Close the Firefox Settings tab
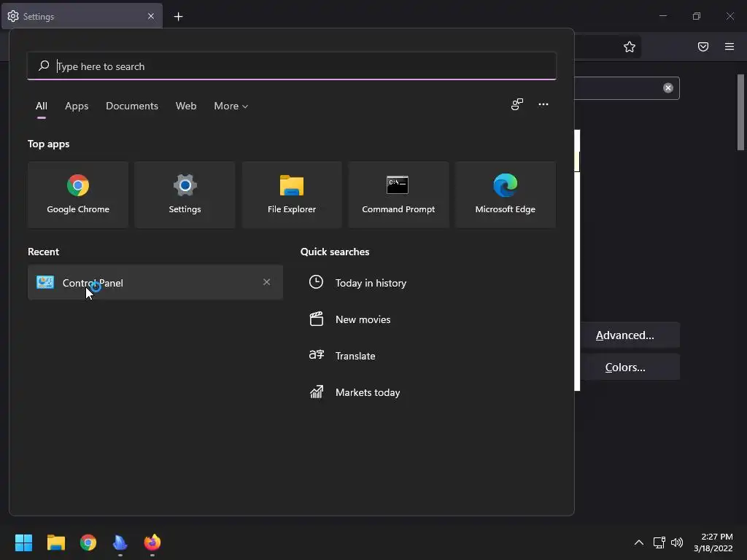 point(151,16)
